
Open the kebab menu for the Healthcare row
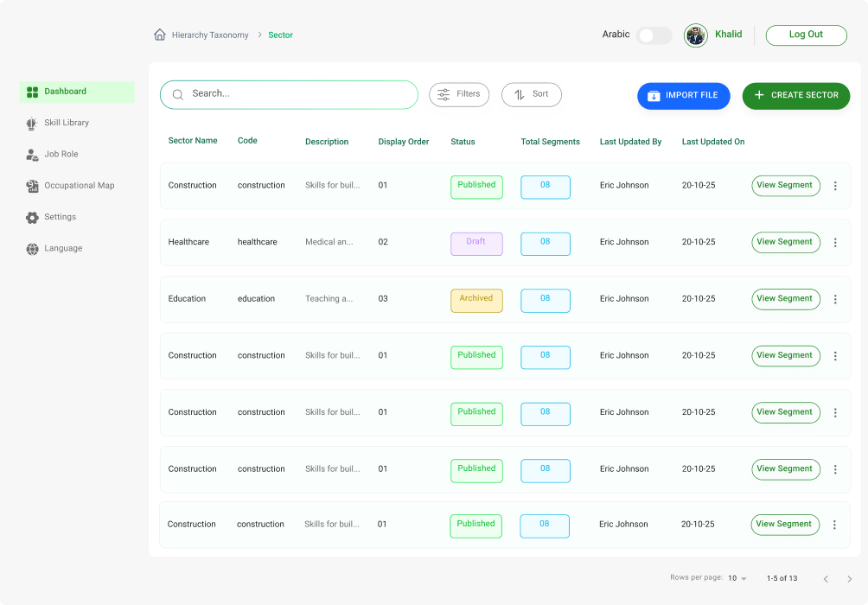tap(835, 243)
